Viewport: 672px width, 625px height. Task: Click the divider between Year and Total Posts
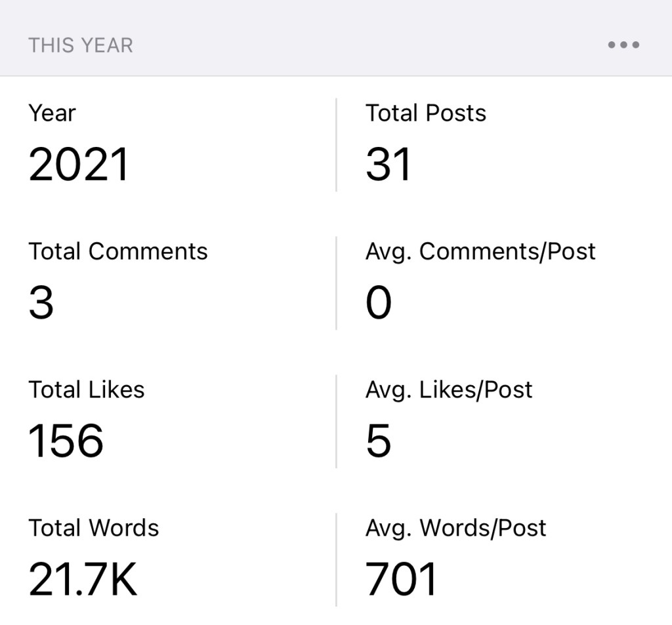tap(336, 145)
